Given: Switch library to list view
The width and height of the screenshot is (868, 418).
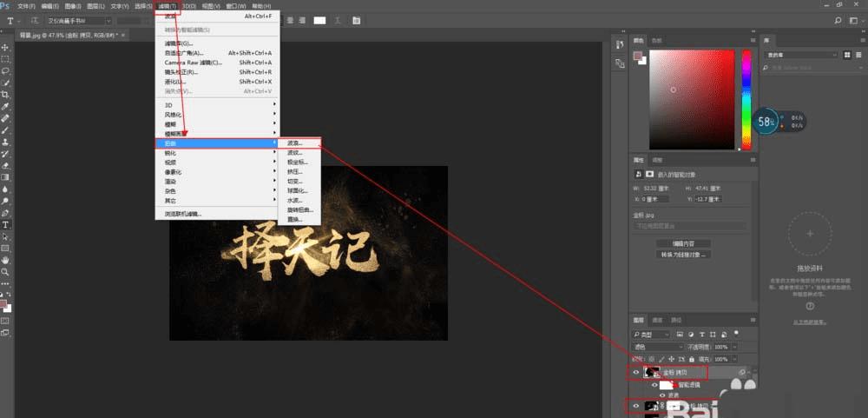Looking at the screenshot, I should coord(858,55).
